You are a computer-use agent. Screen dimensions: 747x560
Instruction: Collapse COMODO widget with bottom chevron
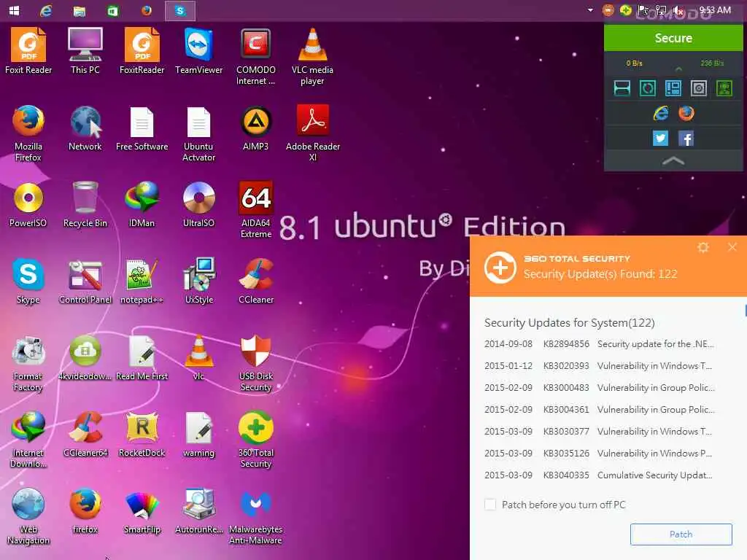tap(673, 161)
